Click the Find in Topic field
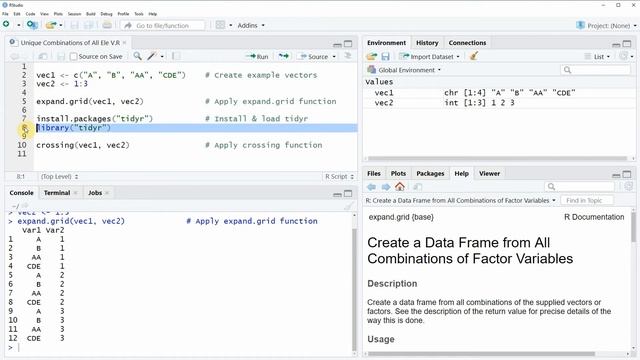Viewport: 640px width, 360px height. pyautogui.click(x=587, y=200)
